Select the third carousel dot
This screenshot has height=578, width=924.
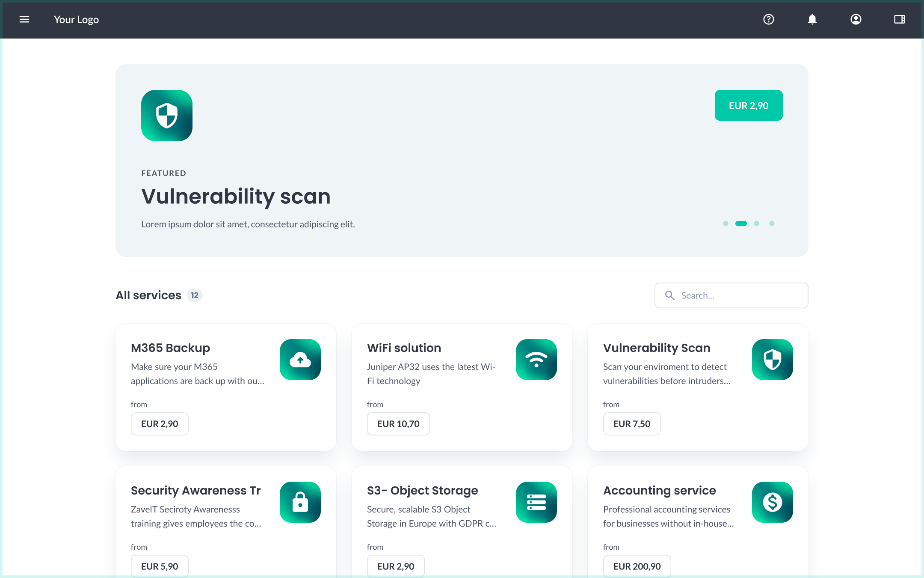pyautogui.click(x=756, y=223)
